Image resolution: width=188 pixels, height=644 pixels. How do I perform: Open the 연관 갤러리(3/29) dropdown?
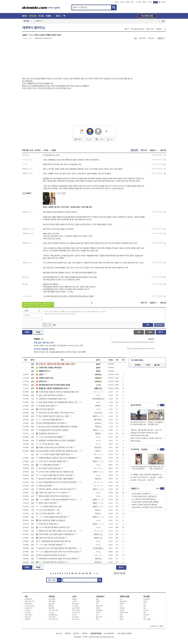pyautogui.click(x=137, y=29)
